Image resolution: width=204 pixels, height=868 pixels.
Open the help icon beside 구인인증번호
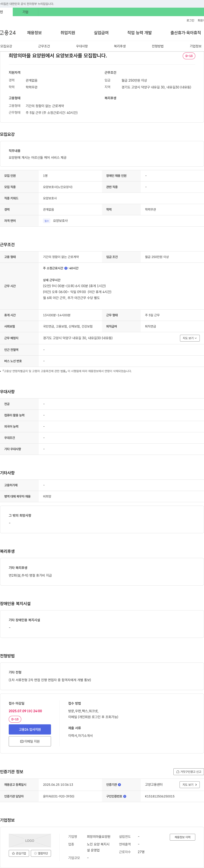(x=125, y=797)
